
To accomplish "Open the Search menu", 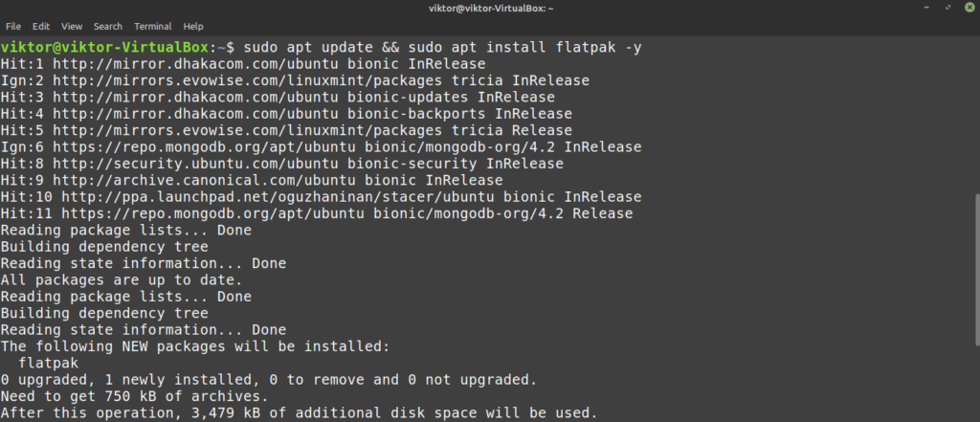I will click(x=108, y=26).
